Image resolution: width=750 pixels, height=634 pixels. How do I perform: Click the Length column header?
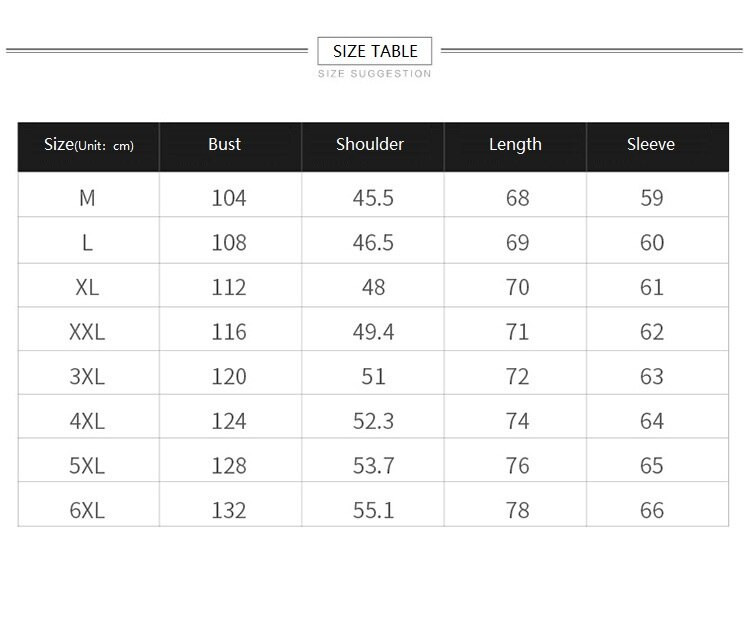pyautogui.click(x=515, y=144)
